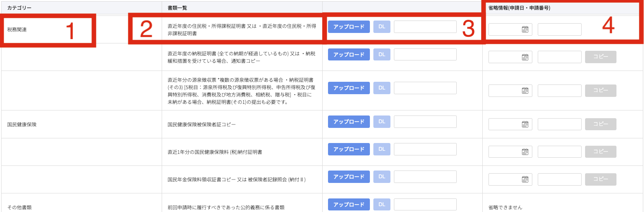Open calendar picker for 納税証明書 row
Screen dimensions: 644x212
tap(525, 57)
